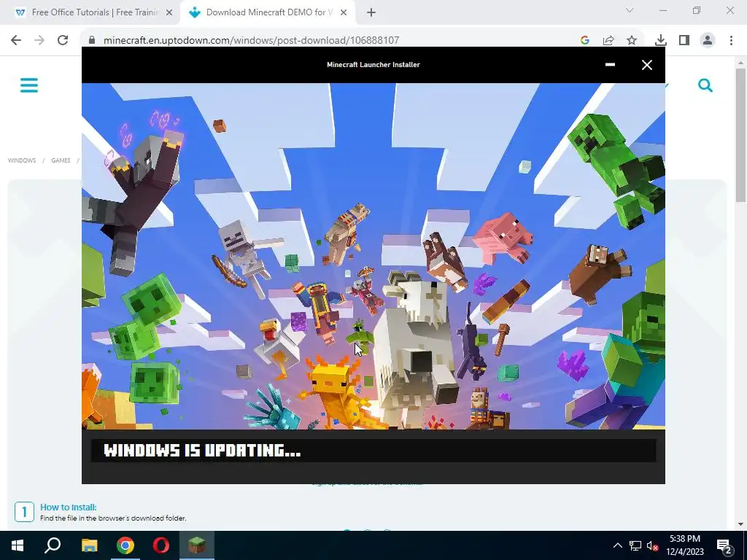The image size is (747, 560).
Task: Click the step 1 number box
Action: (24, 512)
